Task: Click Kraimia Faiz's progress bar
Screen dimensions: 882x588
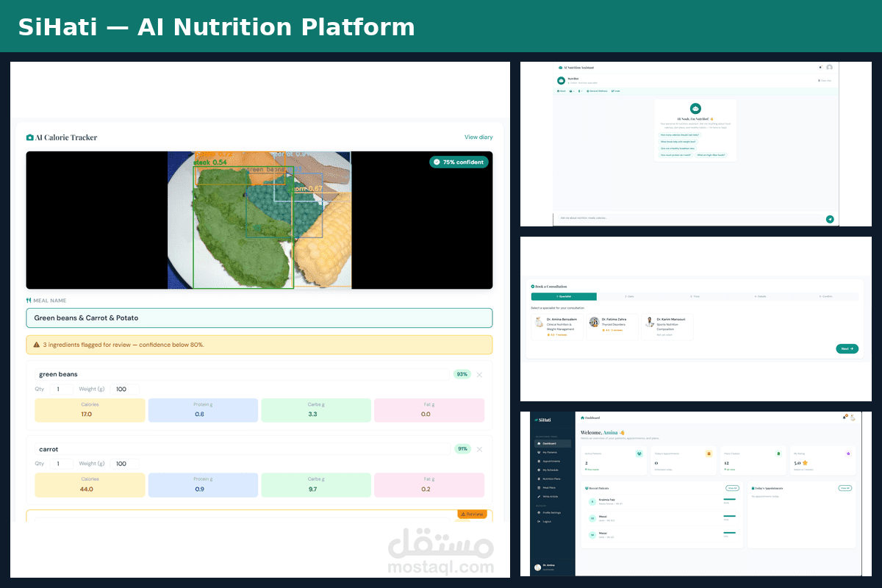Action: click(729, 500)
